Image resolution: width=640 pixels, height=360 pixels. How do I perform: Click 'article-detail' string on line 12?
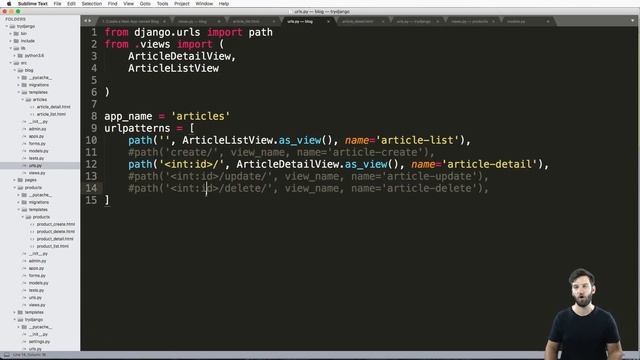pos(489,164)
